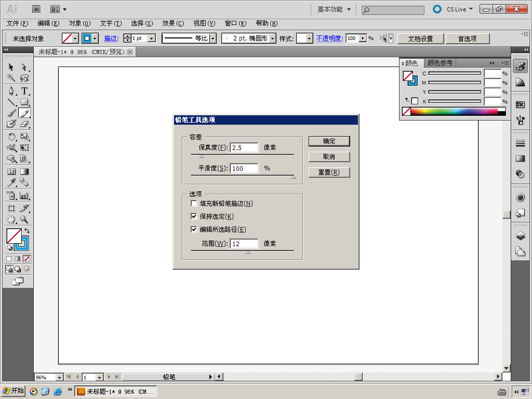
Task: Select the Pen tool
Action: coord(11,90)
